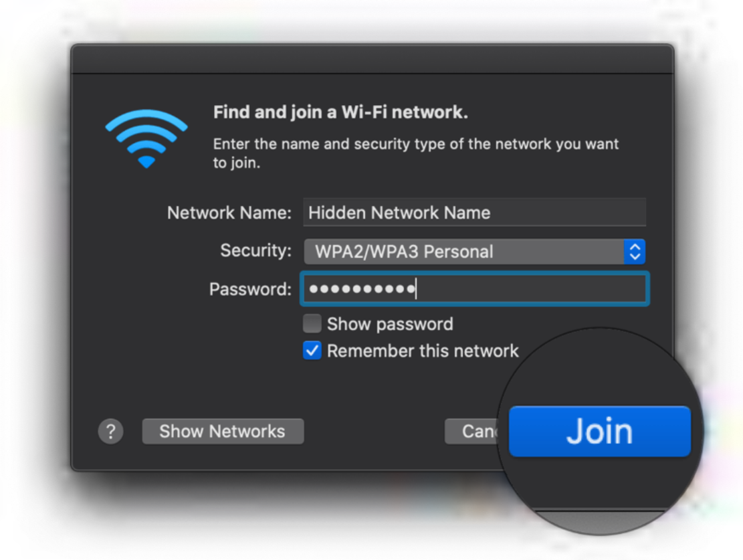Image resolution: width=743 pixels, height=560 pixels.
Task: Click the Show Networks button
Action: (223, 432)
